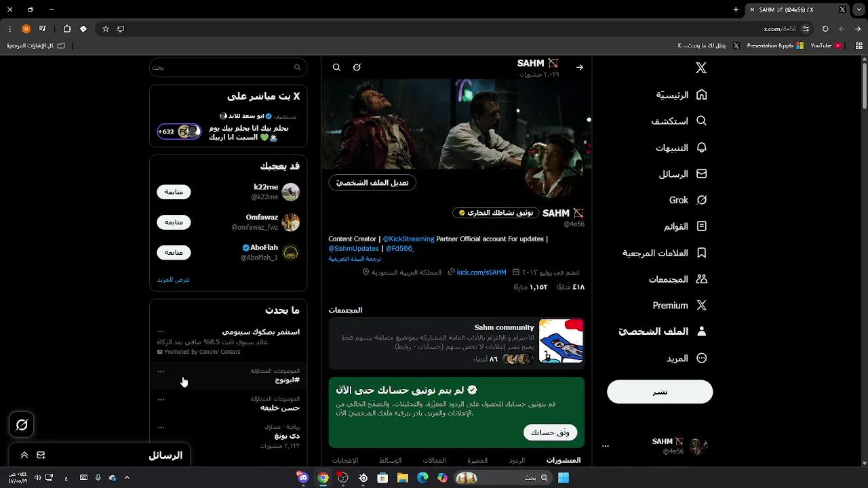Click the @SahmUpdates mention link
This screenshot has width=868, height=488.
tap(353, 249)
